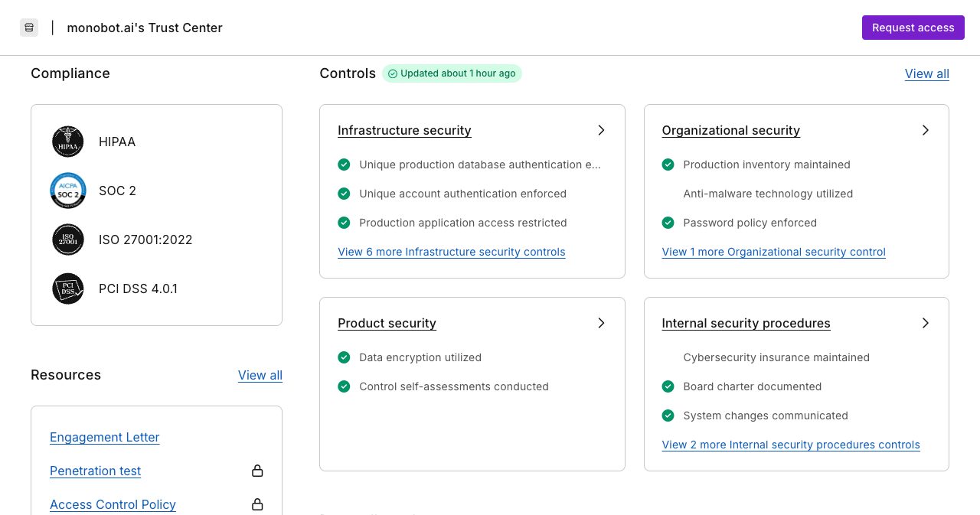Click Control self-assessments conducted text
The height and width of the screenshot is (515, 980).
coord(454,386)
